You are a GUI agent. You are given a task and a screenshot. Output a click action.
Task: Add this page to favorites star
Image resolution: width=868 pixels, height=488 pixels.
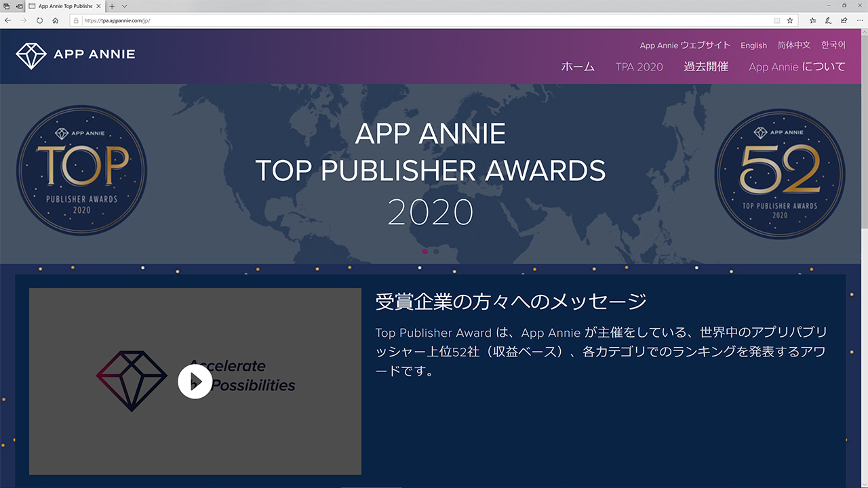pyautogui.click(x=790, y=20)
